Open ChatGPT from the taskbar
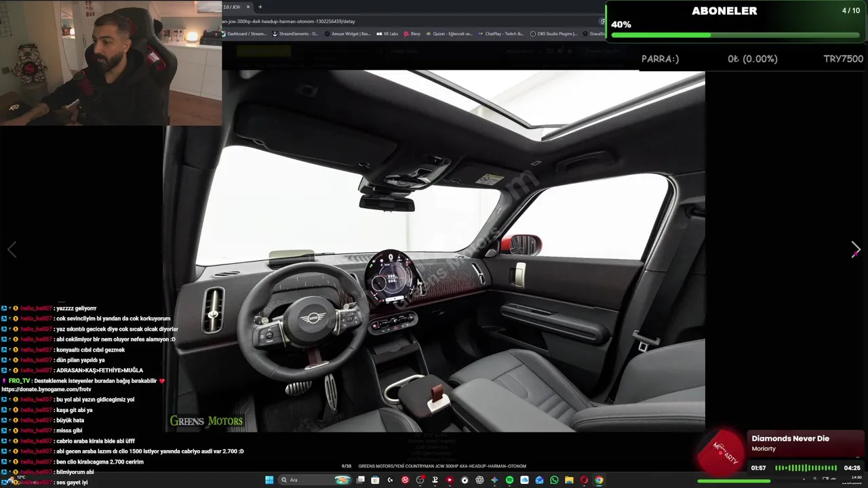The width and height of the screenshot is (868, 488). coord(479,480)
